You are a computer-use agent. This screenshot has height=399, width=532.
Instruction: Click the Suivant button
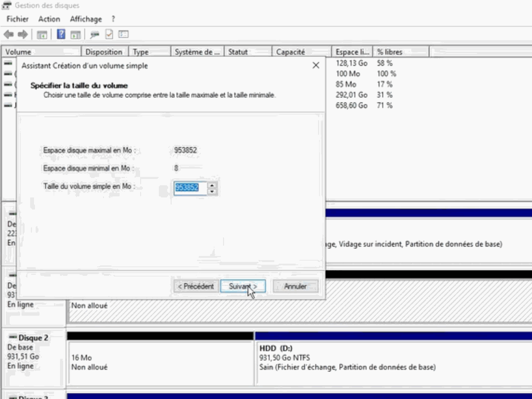pyautogui.click(x=243, y=286)
